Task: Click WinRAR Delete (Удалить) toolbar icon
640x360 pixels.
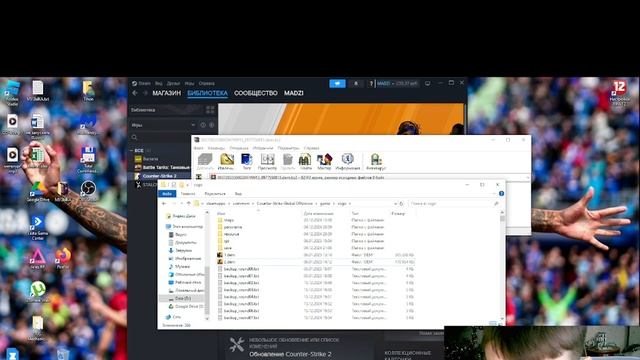Action: point(287,161)
